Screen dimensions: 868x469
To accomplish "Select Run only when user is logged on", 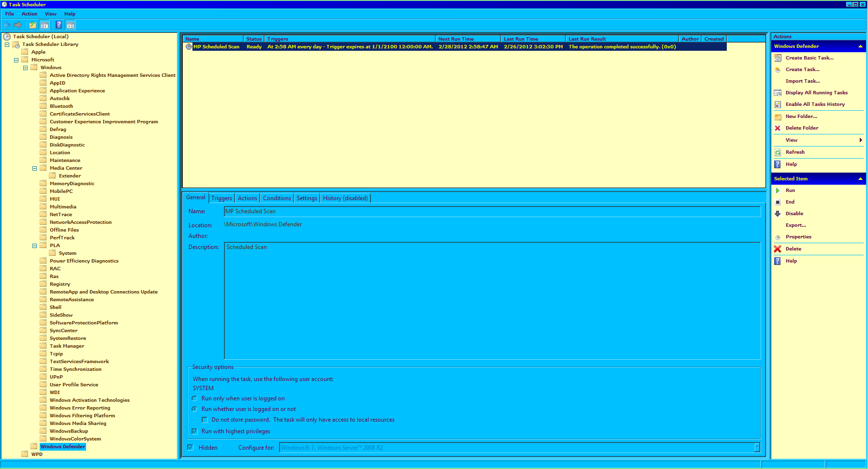I will [x=194, y=398].
